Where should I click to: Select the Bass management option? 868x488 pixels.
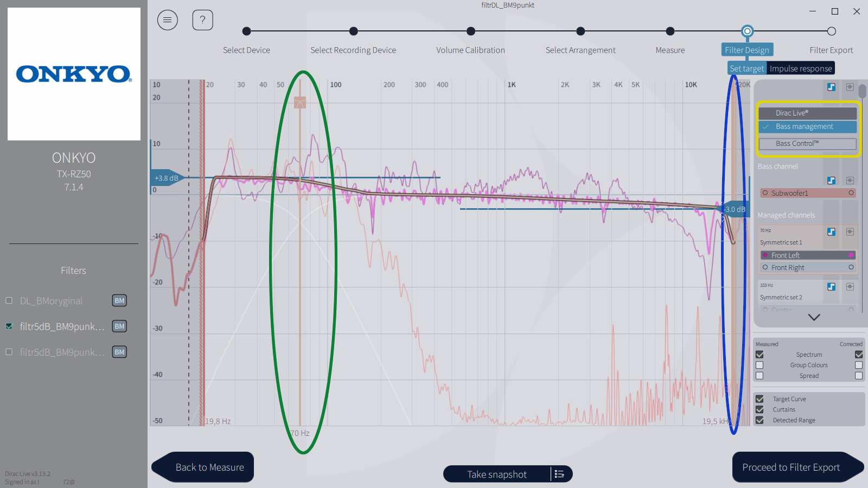pyautogui.click(x=808, y=126)
